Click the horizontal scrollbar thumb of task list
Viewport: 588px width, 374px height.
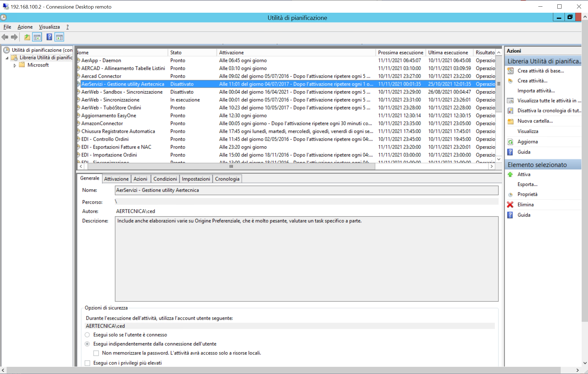click(231, 166)
